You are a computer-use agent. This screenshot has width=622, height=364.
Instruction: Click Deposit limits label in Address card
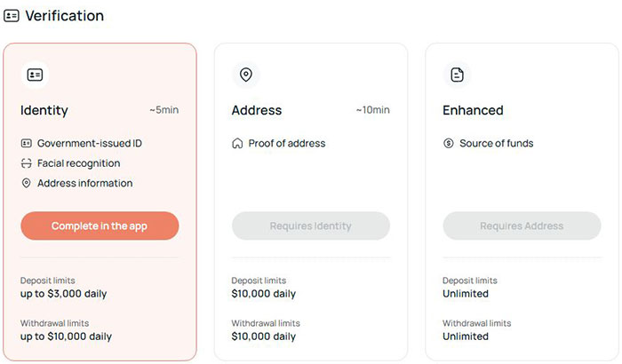[259, 281]
